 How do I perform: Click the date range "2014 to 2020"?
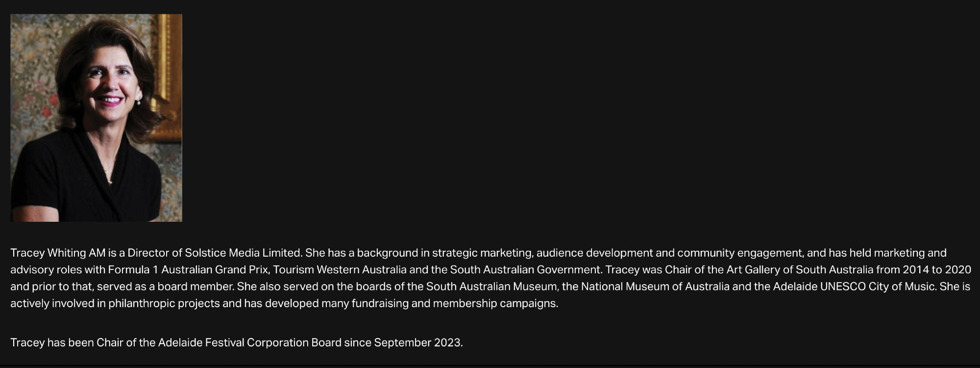(937, 270)
